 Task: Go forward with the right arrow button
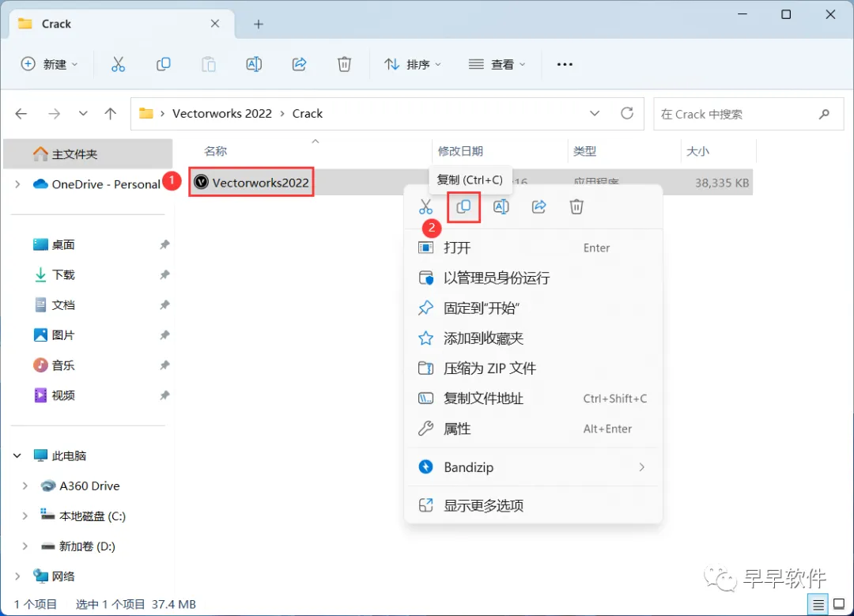click(x=54, y=114)
